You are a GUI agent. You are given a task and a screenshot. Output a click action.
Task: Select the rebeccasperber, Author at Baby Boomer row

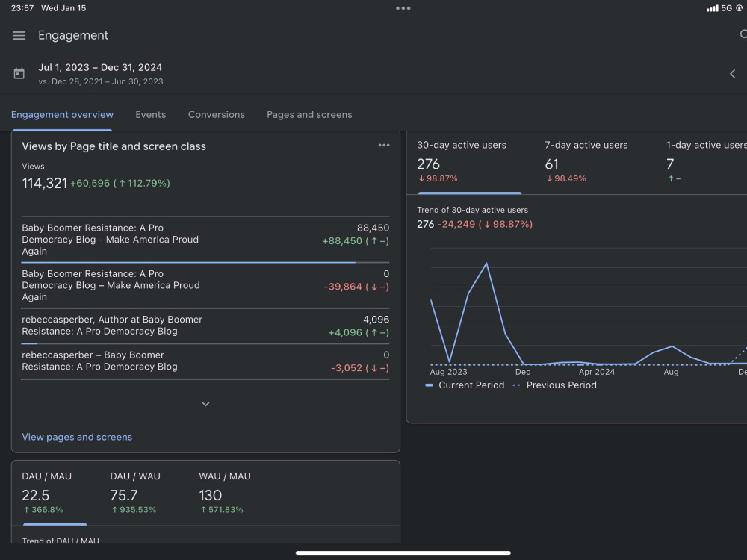point(205,326)
